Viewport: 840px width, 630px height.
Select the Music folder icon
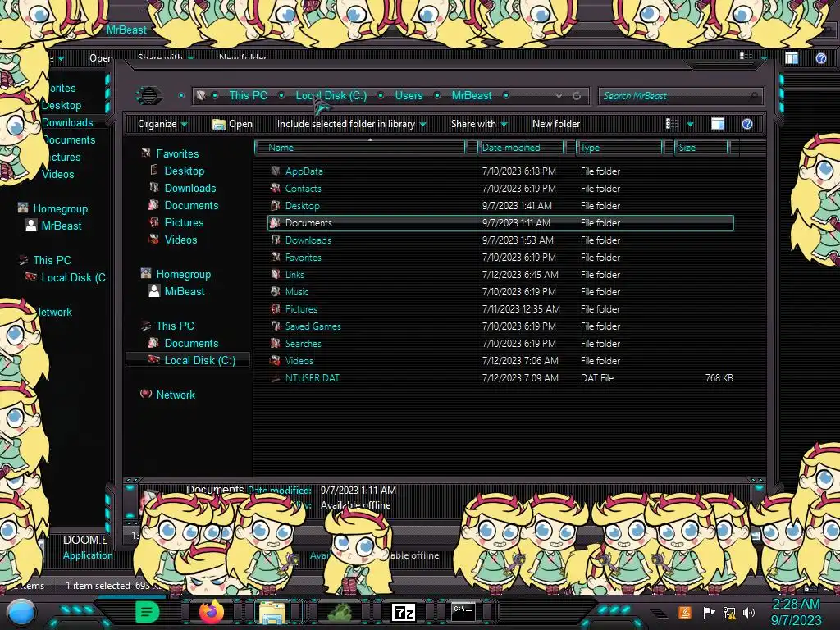coord(276,291)
